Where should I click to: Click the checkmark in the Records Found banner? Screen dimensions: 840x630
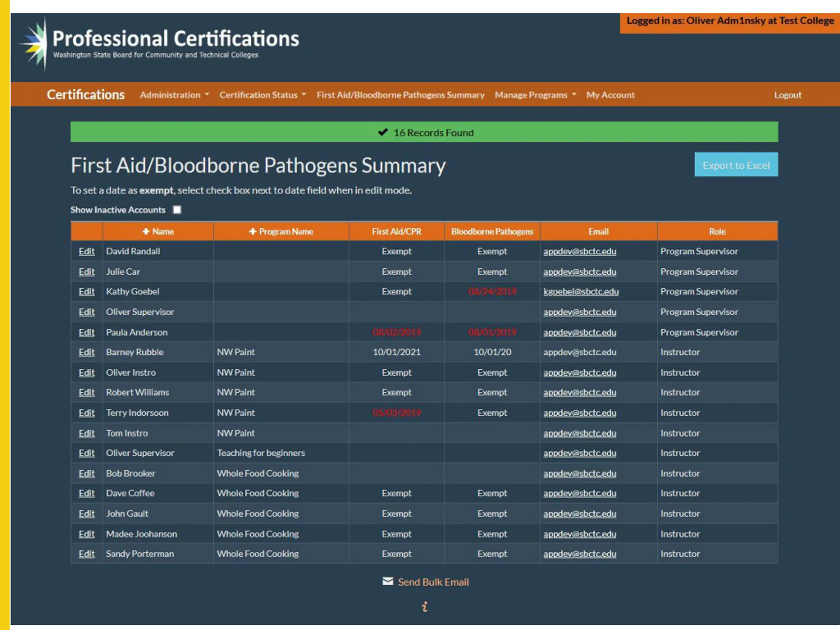point(383,132)
